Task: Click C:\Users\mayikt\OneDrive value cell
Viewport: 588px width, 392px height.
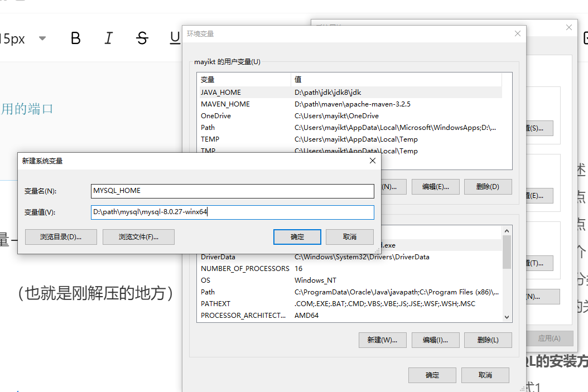Action: (x=336, y=116)
